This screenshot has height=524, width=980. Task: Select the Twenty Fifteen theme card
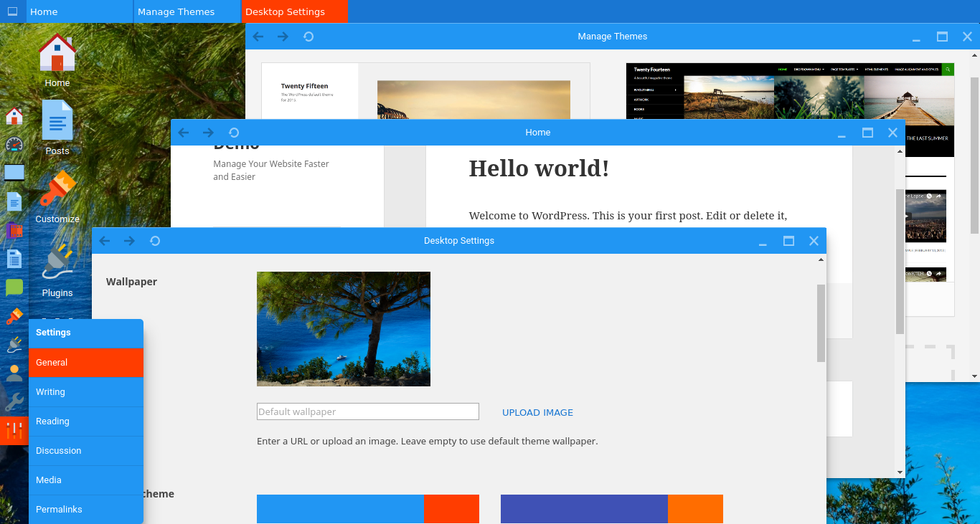coord(425,91)
